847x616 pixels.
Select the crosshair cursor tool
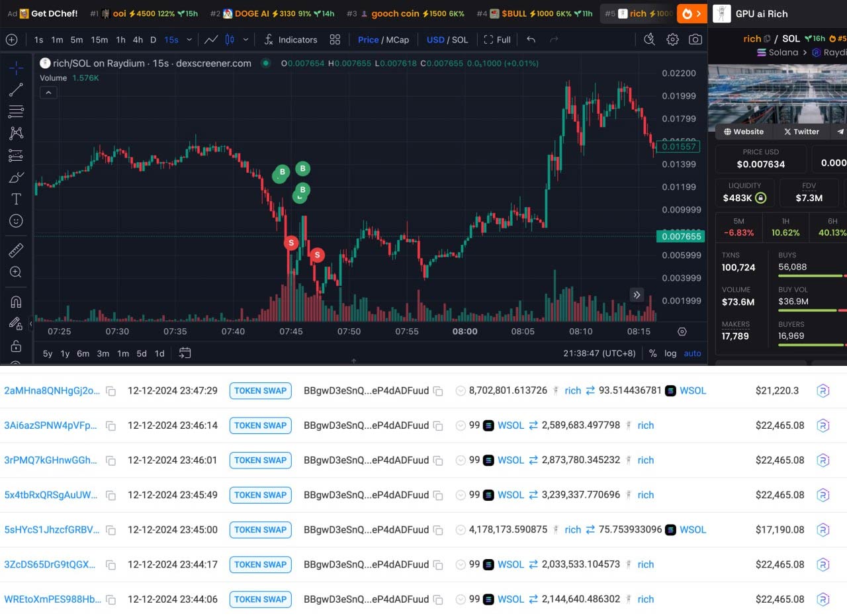16,68
